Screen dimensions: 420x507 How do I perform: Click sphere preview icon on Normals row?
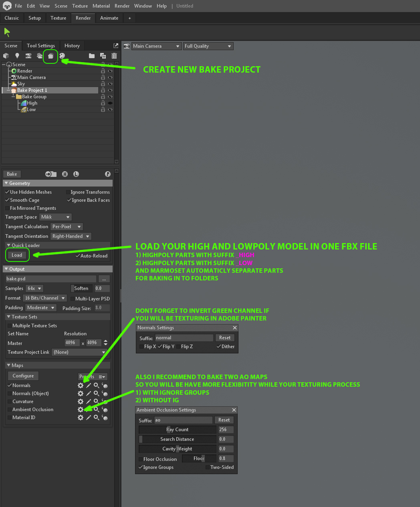click(105, 385)
